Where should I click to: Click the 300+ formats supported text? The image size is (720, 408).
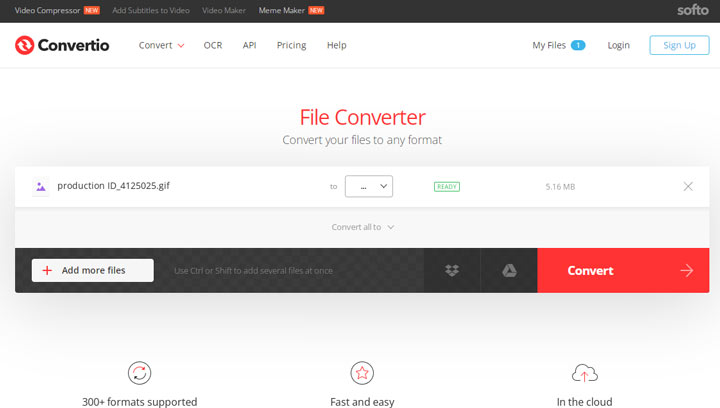click(140, 402)
